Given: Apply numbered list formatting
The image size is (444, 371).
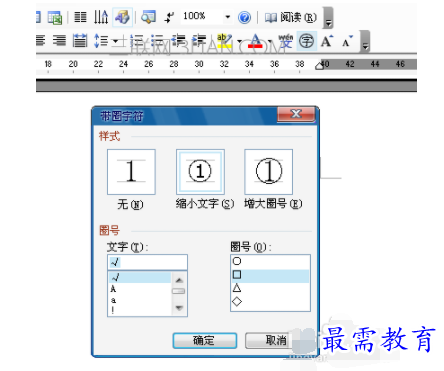Looking at the screenshot, I should click(136, 41).
